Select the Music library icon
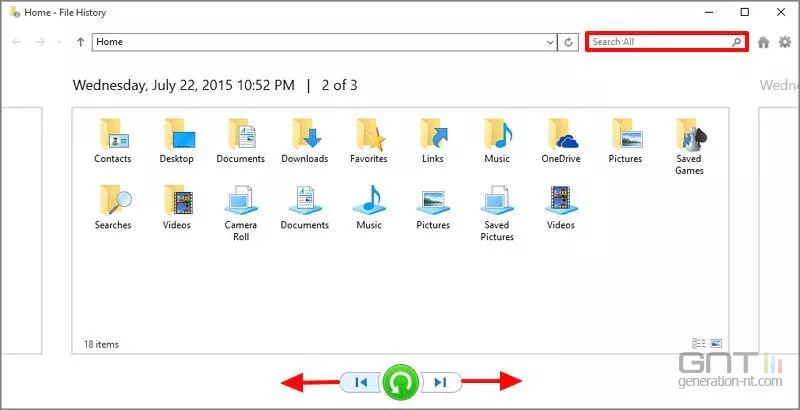The width and height of the screenshot is (800, 410). coord(369,208)
